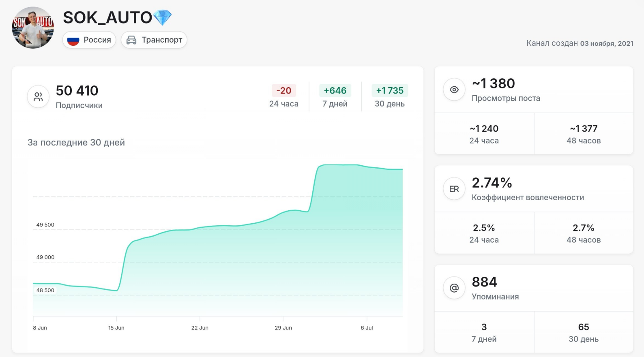Click the car icon in Транспорт tag
The image size is (644, 357).
click(131, 40)
